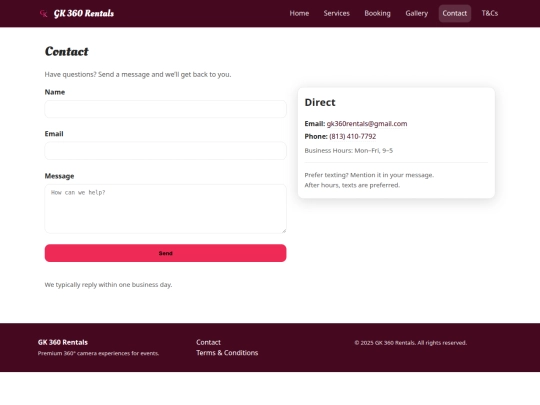Navigate to the Booking page
Viewport: 540px width, 405px height.
[377, 13]
